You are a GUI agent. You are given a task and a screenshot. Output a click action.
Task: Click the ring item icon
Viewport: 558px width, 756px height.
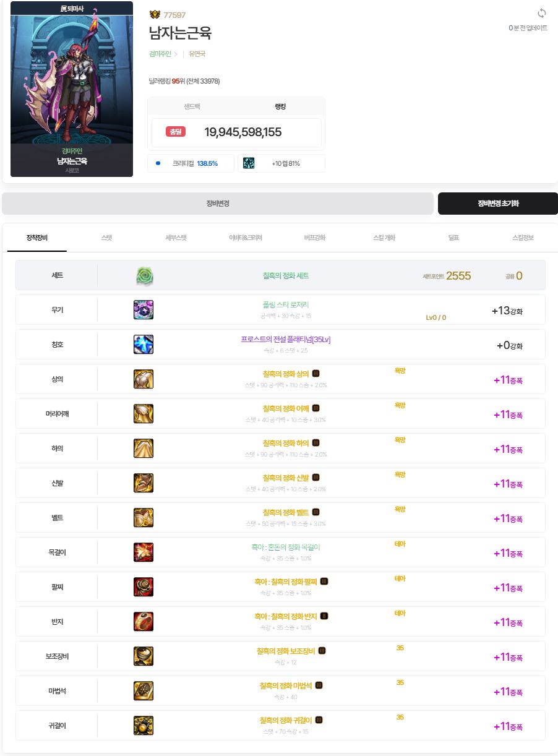tap(144, 622)
